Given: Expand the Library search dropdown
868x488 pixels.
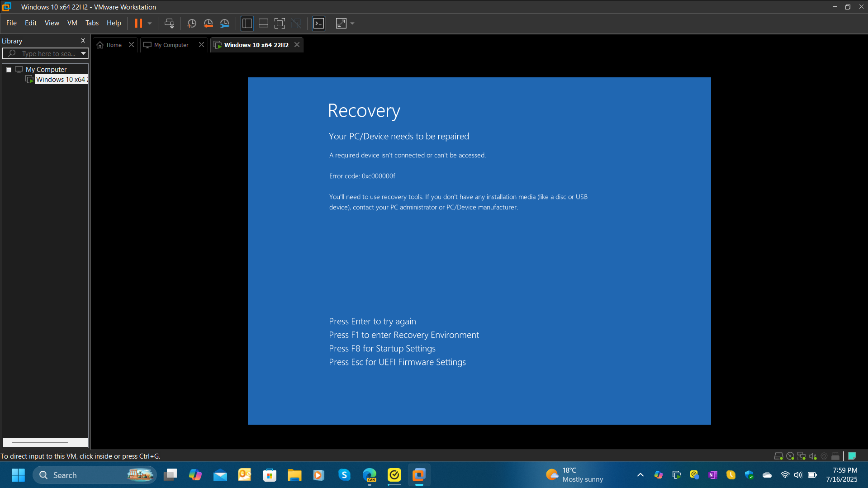Looking at the screenshot, I should (x=83, y=53).
